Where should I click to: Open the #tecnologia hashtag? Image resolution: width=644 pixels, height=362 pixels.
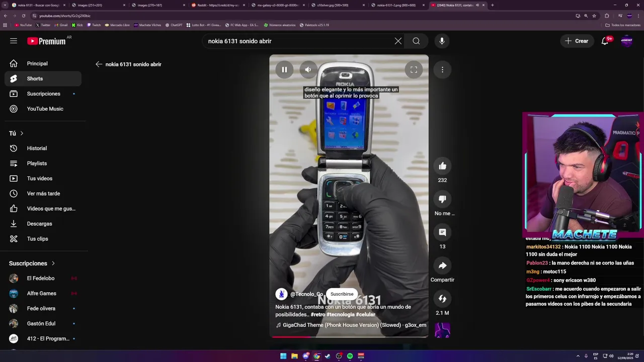[341, 314]
